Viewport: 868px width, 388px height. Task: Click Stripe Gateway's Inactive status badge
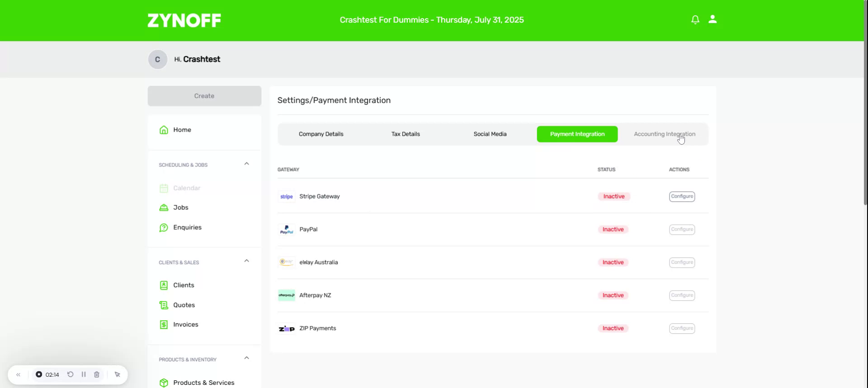613,197
